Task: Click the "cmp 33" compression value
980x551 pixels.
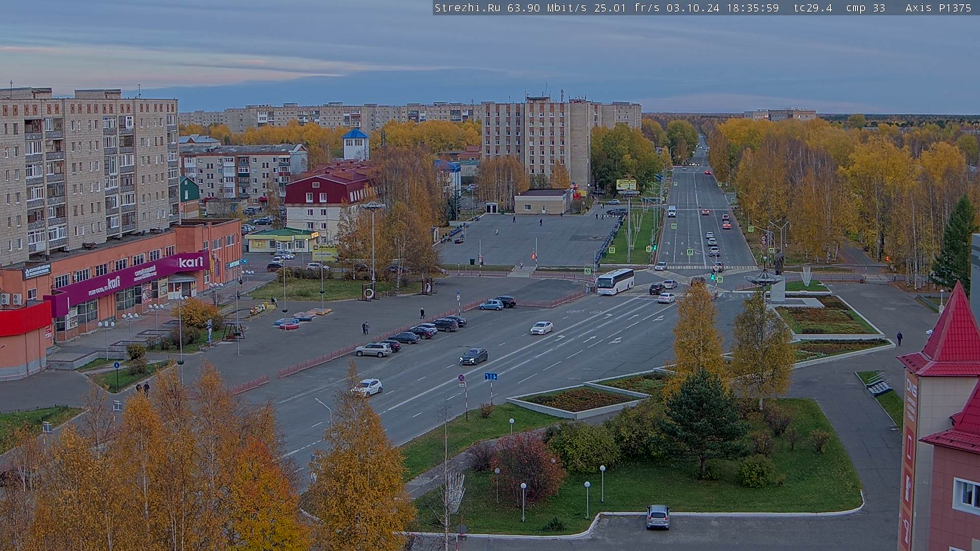Action: 866,8
